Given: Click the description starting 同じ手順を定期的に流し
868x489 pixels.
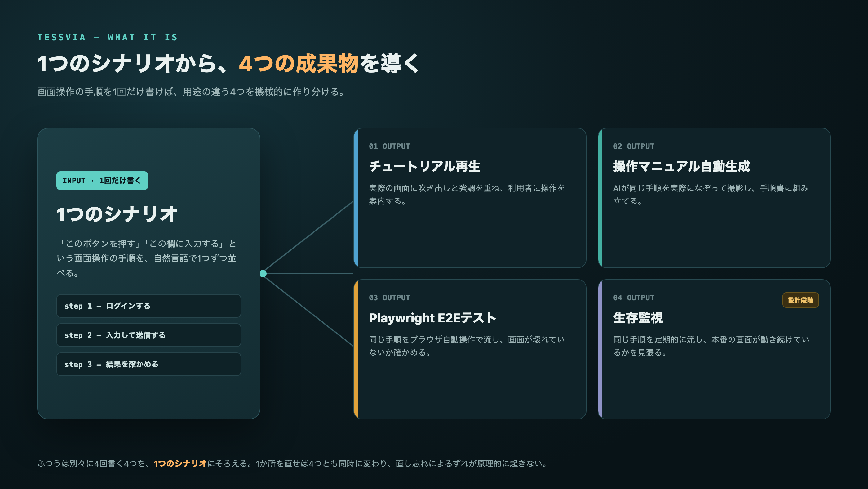Looking at the screenshot, I should click(711, 346).
